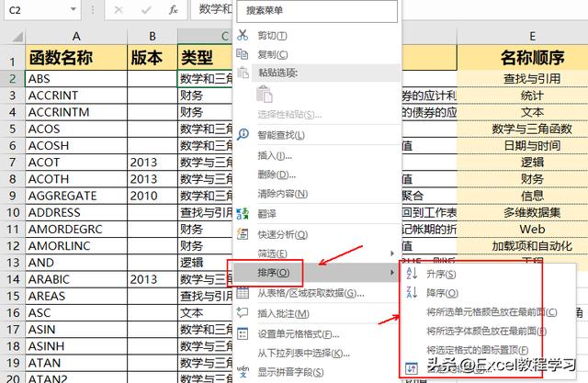Choose 快速分析(Q) menu entry
The width and height of the screenshot is (588, 383).
[282, 234]
